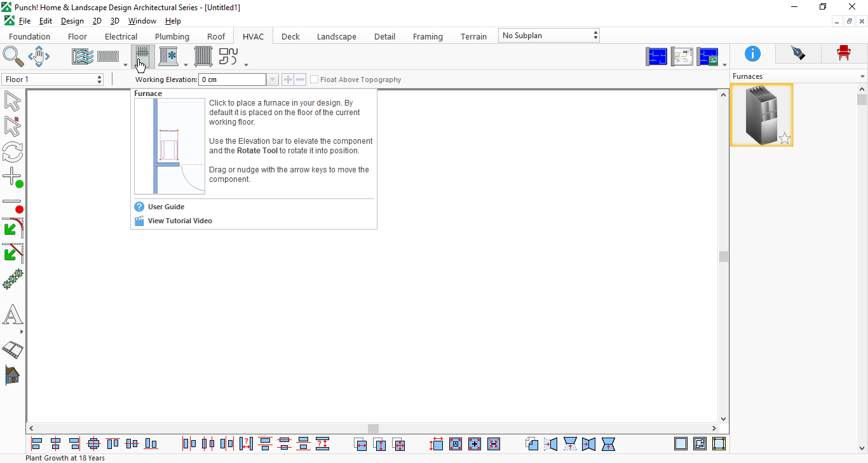Open the Window menu

click(142, 21)
